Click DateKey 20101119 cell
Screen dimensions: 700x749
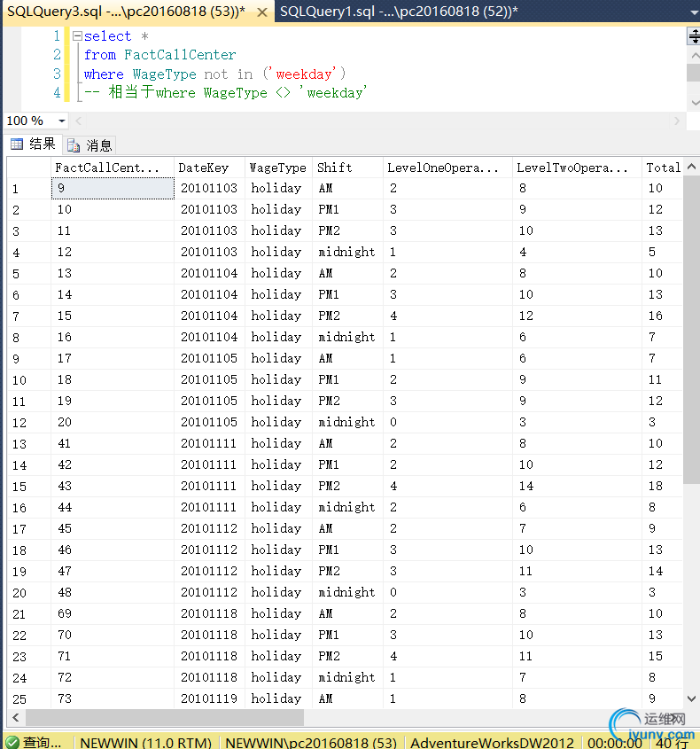click(x=210, y=698)
